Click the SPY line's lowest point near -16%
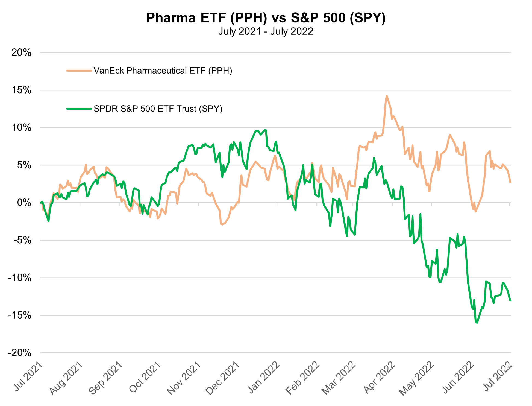Image resolution: width=532 pixels, height=406 pixels. point(477,323)
